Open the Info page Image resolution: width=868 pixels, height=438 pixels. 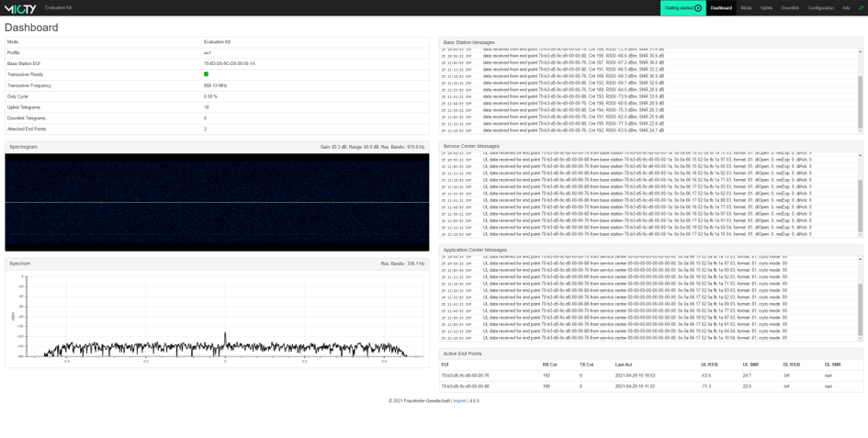pos(846,8)
